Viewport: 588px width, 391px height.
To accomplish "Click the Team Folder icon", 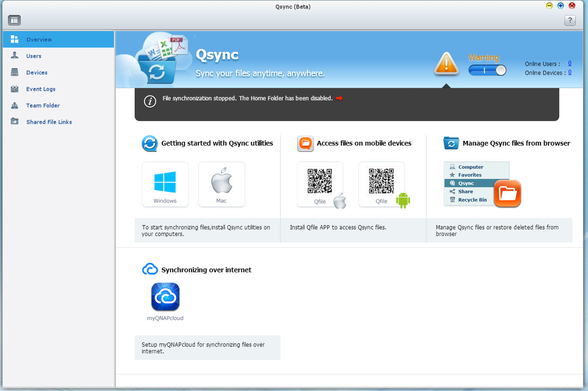I will [15, 105].
